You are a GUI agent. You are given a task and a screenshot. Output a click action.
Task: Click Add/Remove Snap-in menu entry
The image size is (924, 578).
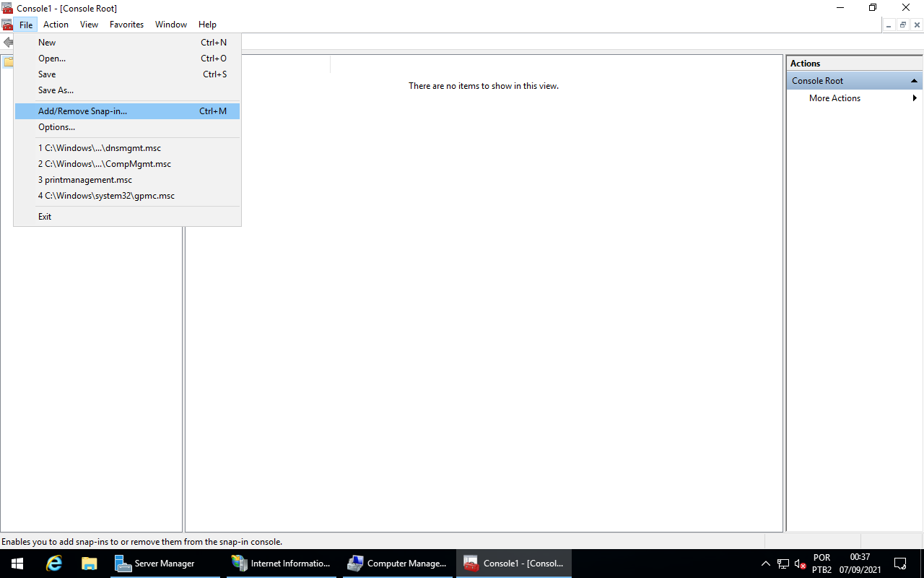click(x=82, y=111)
